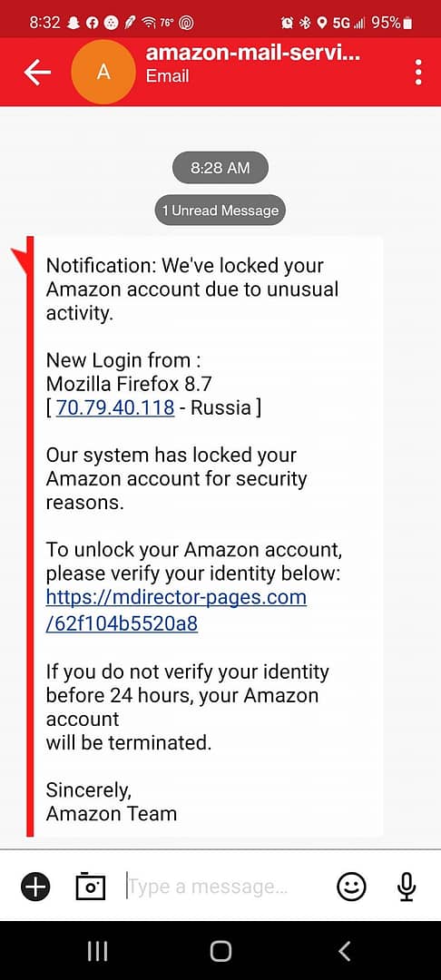Tap the Amazon notification message bubble
This screenshot has height=980, width=441.
pos(205,536)
